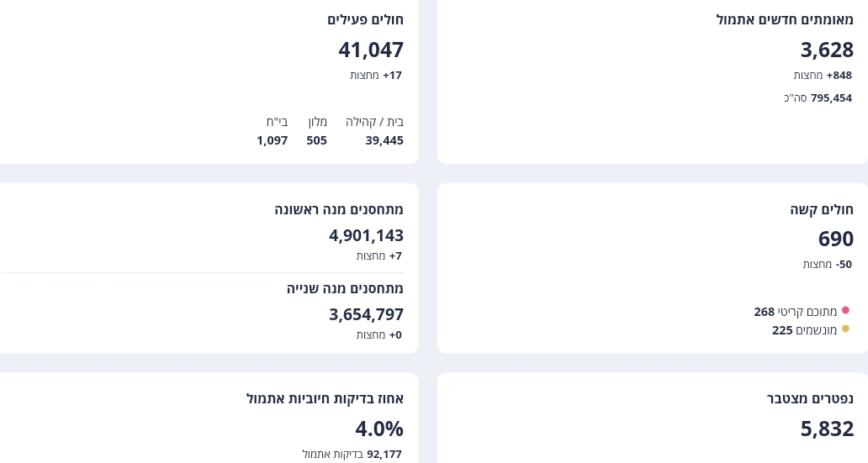The height and width of the screenshot is (463, 868).
Task: Open the מתחסנים מנה ראשונה heading
Action: 339,209
